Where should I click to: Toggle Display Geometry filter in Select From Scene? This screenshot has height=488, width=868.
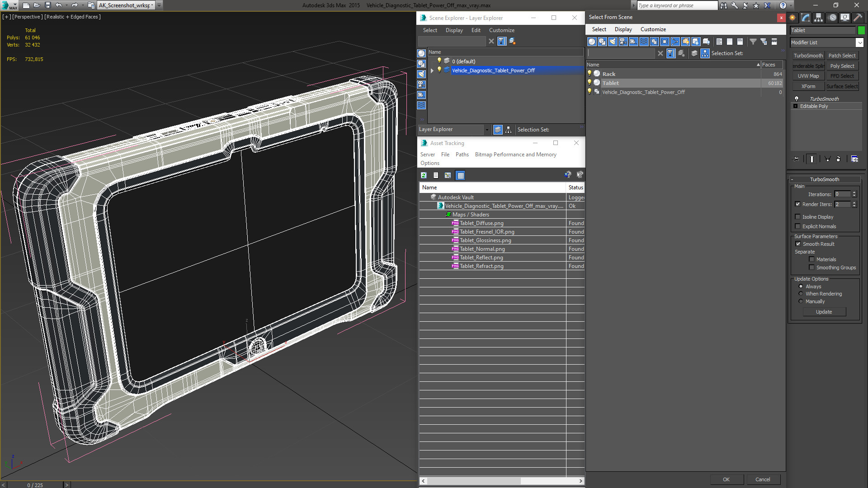point(592,42)
